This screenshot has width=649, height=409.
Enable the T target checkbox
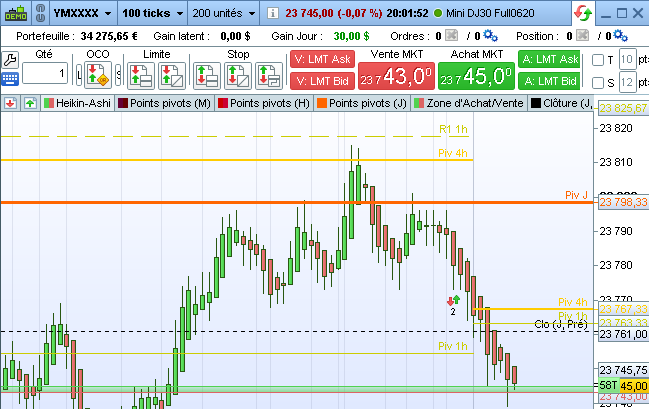point(598,60)
